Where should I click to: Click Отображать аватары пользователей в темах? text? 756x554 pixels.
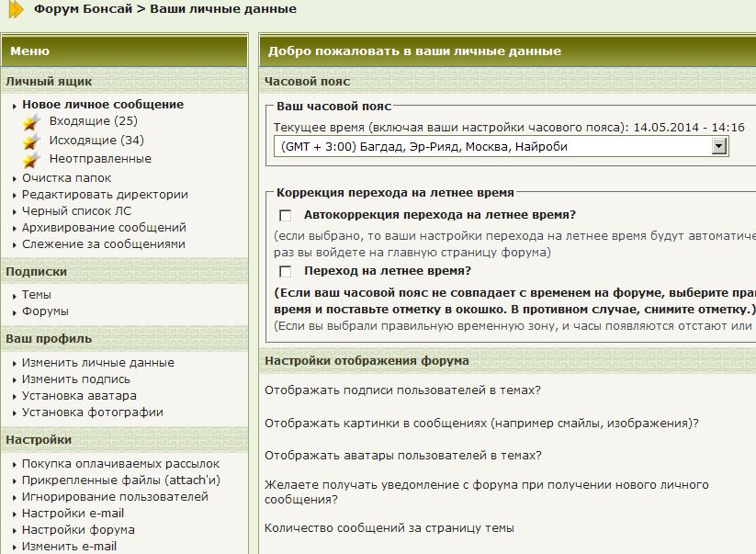click(403, 455)
